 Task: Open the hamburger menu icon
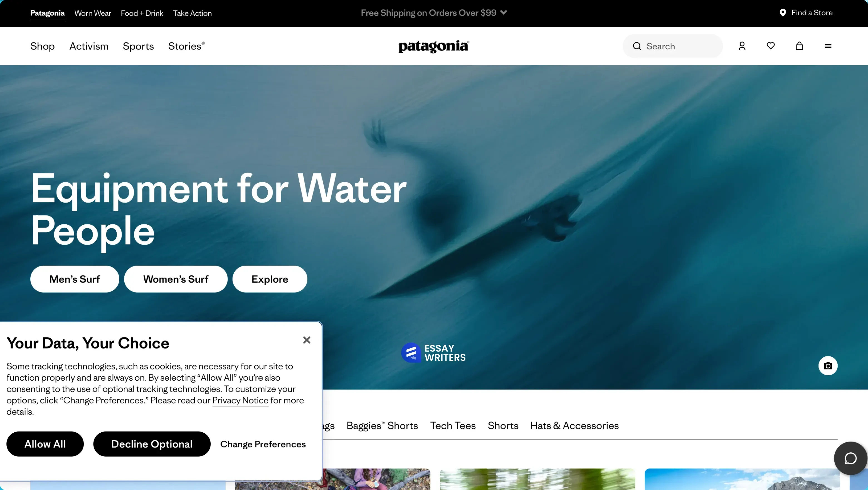point(828,46)
